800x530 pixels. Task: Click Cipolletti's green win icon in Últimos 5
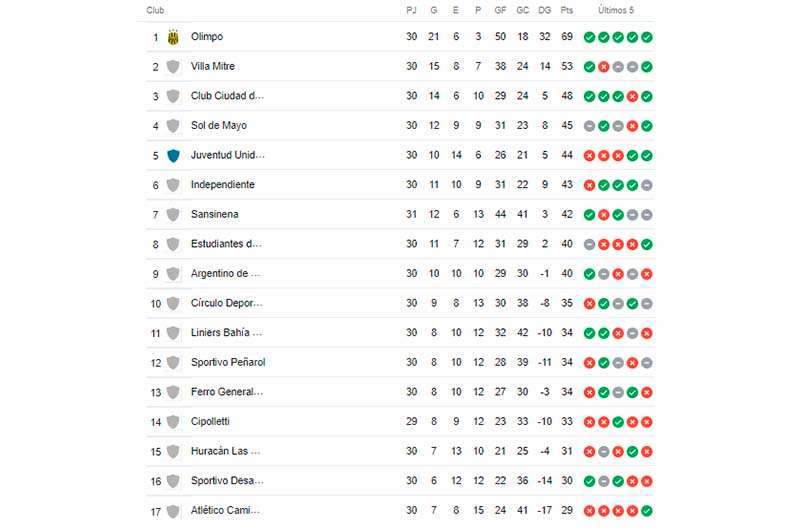[618, 422]
